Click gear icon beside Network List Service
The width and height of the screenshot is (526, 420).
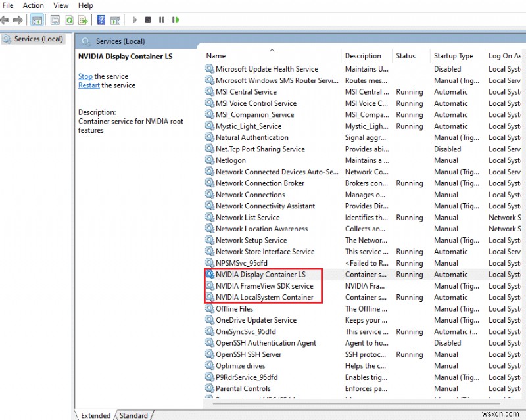click(210, 217)
